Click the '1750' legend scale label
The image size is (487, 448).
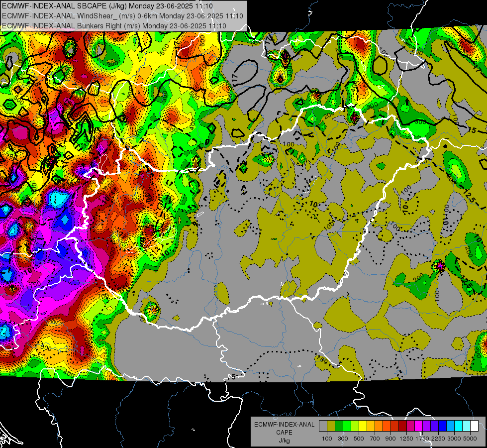(x=422, y=439)
